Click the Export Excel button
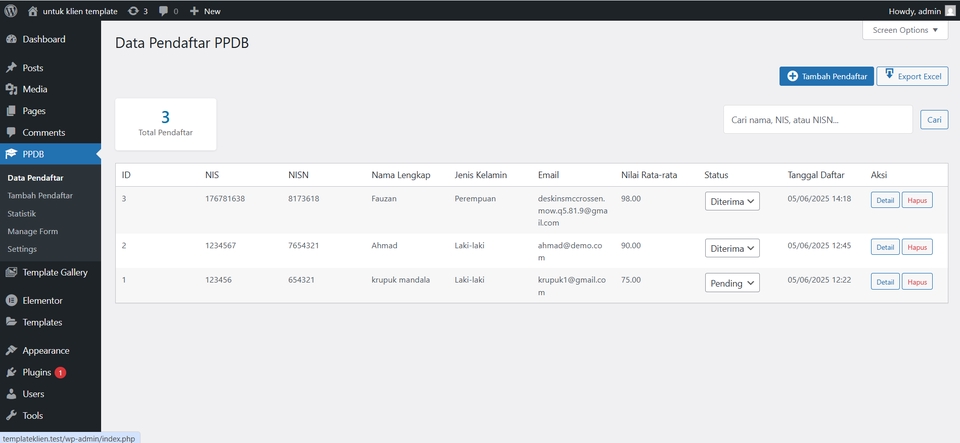Viewport: 960px width, 443px height. [912, 76]
